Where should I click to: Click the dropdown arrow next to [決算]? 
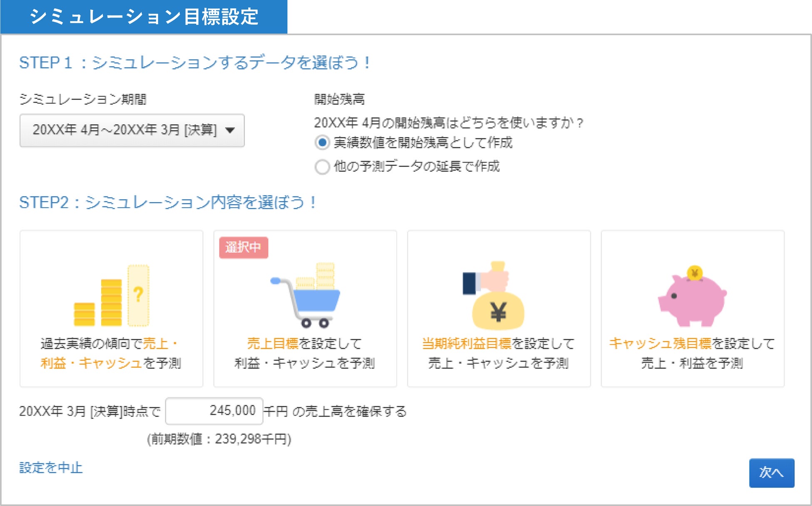coord(230,130)
